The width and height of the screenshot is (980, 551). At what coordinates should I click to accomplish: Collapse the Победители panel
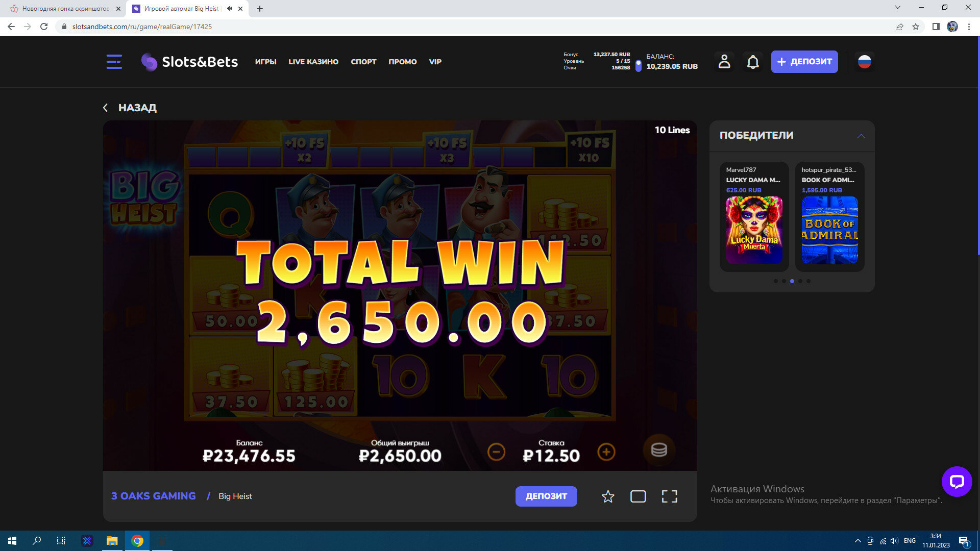pyautogui.click(x=861, y=136)
